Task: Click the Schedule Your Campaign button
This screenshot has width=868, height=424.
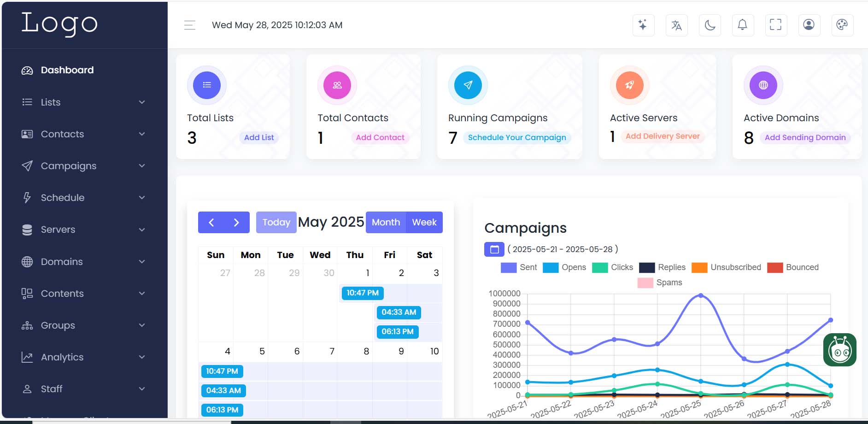Action: (516, 137)
